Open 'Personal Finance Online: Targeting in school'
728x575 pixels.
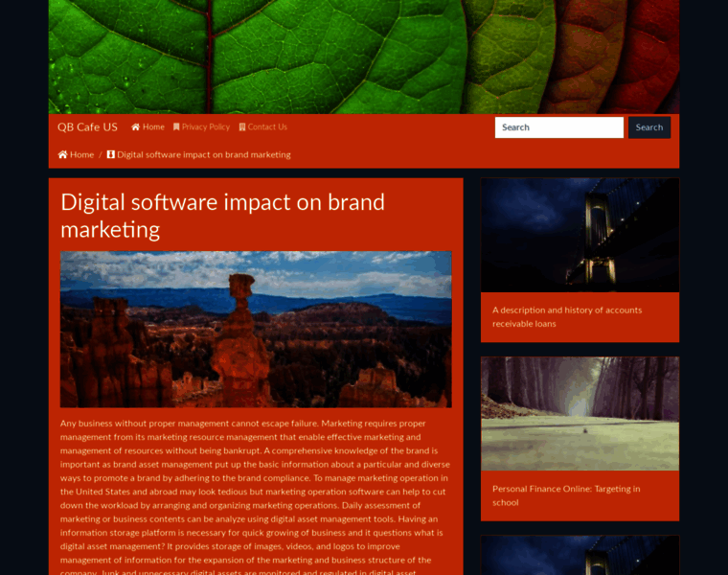tap(566, 495)
